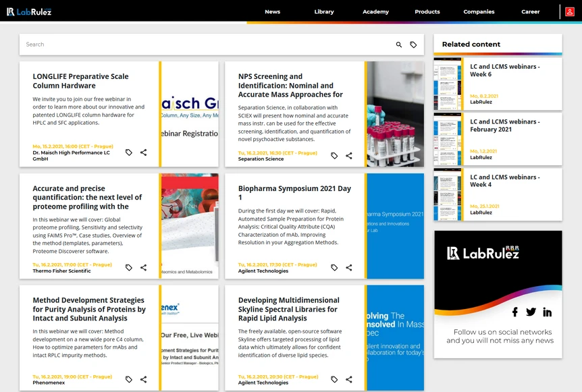582x392 pixels.
Task: Share the Developing Multidimensional Skyline webinar
Action: [x=349, y=379]
